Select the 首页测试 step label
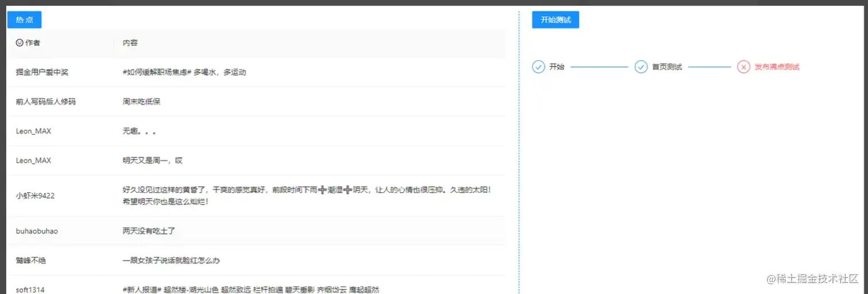The width and height of the screenshot is (868, 294). [x=667, y=67]
